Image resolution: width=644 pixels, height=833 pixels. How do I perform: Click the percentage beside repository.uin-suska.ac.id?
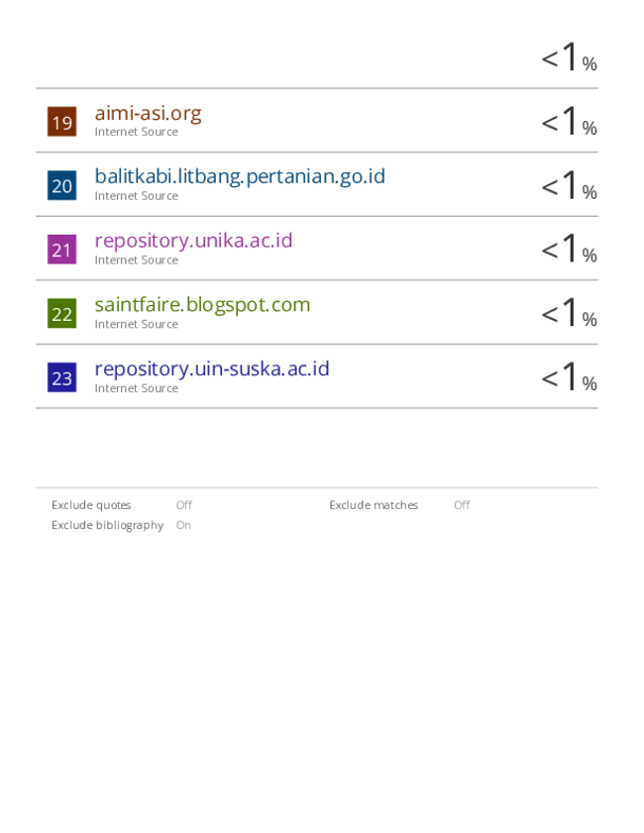(x=569, y=376)
